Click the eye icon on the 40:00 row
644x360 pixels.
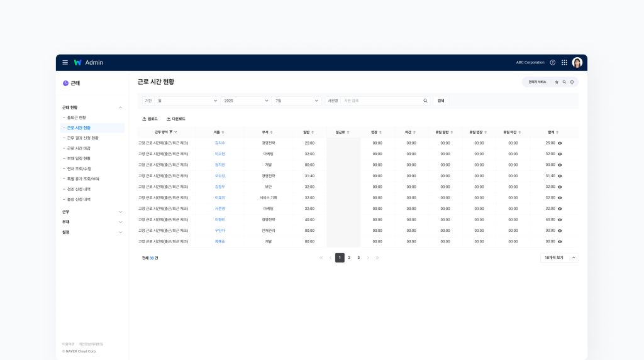pyautogui.click(x=560, y=220)
